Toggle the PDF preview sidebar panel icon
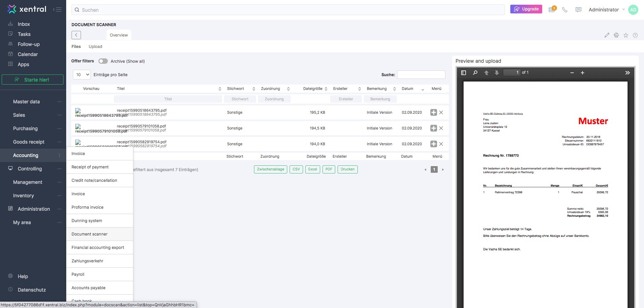644x308 pixels. (x=464, y=73)
